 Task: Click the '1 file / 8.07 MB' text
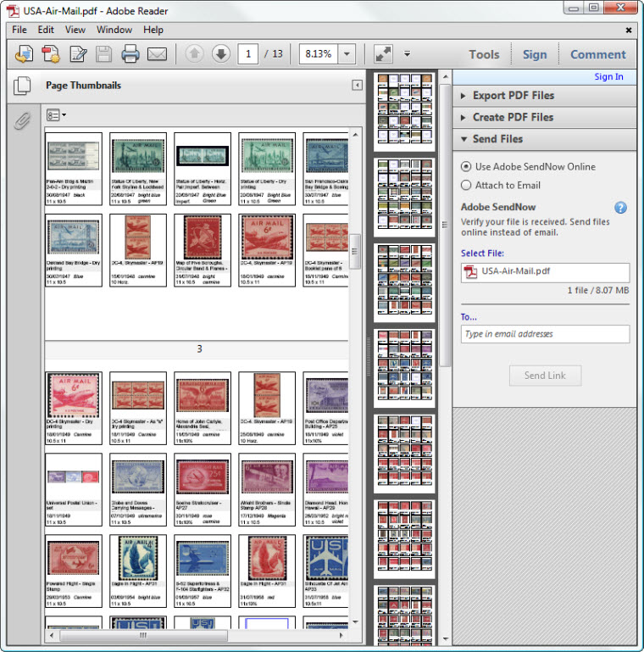point(598,290)
